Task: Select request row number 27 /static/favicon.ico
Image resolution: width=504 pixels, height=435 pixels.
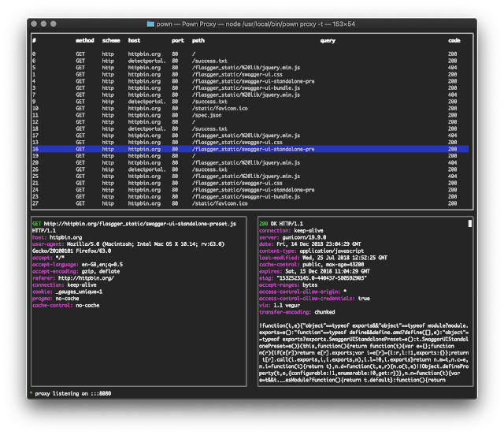Action: pos(250,203)
